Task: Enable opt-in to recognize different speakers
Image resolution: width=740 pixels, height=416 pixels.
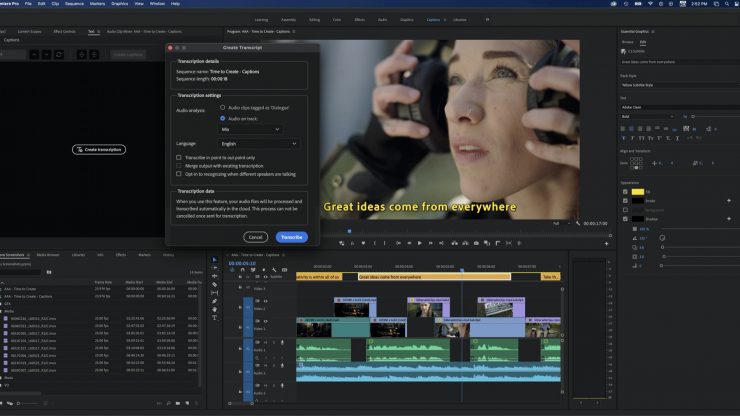Action: 179,173
